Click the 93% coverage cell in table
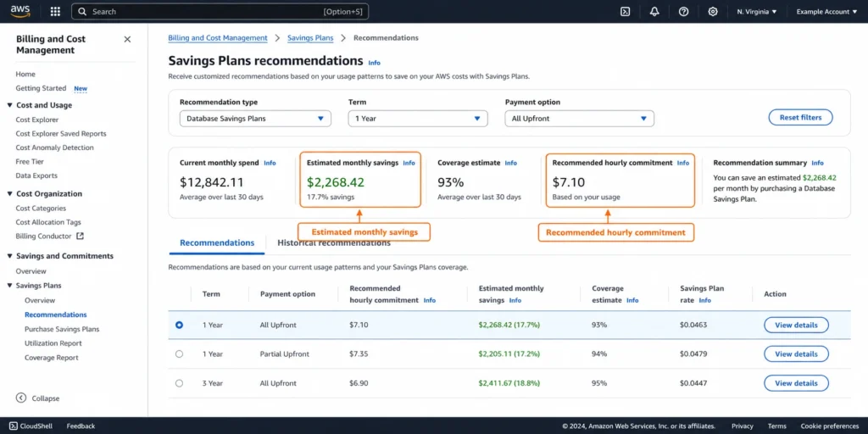Image resolution: width=868 pixels, height=434 pixels. (599, 325)
